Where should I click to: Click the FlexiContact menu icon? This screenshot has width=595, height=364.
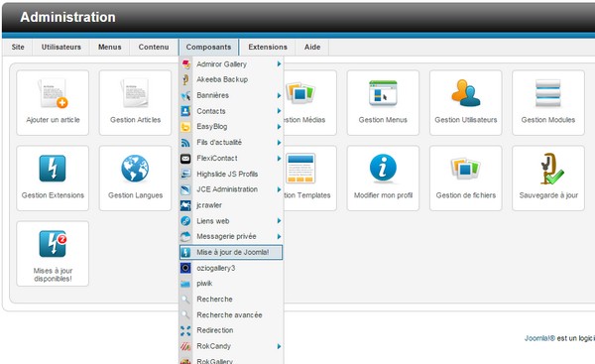click(x=185, y=159)
